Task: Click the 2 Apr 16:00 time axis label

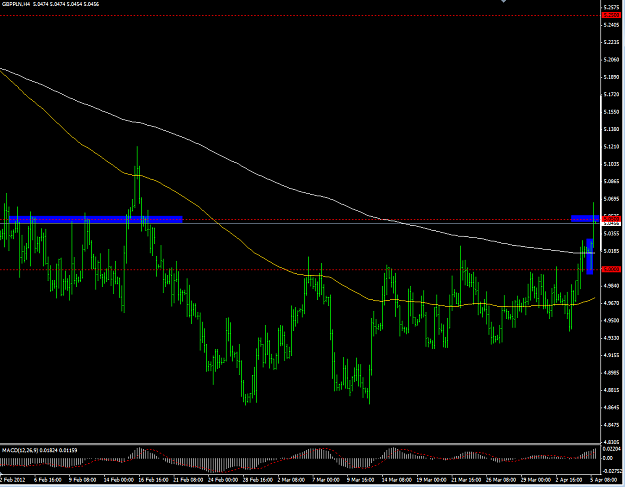Action: click(570, 480)
